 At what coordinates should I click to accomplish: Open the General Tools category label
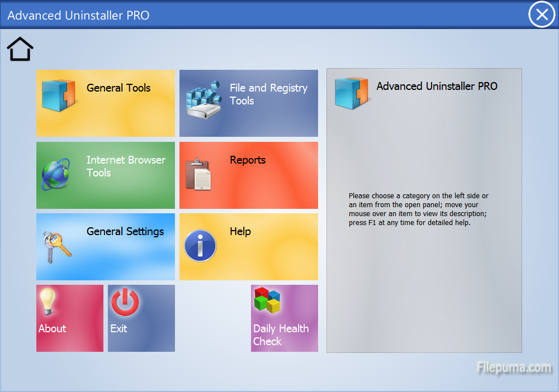[119, 88]
